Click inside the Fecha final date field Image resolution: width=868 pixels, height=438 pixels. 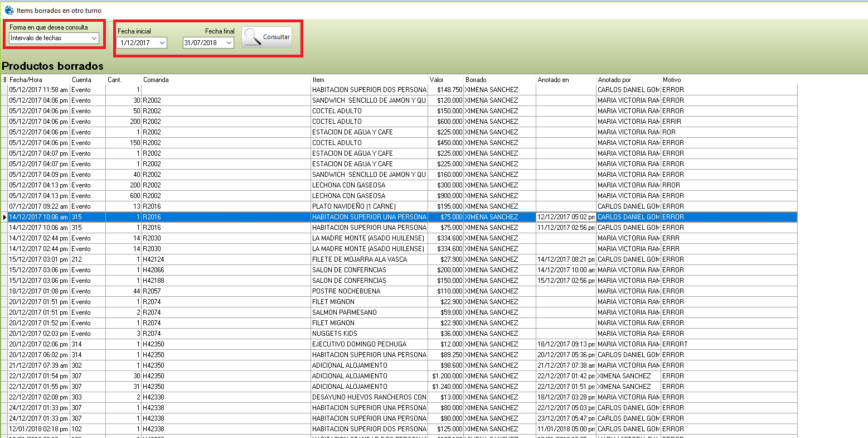[x=203, y=43]
